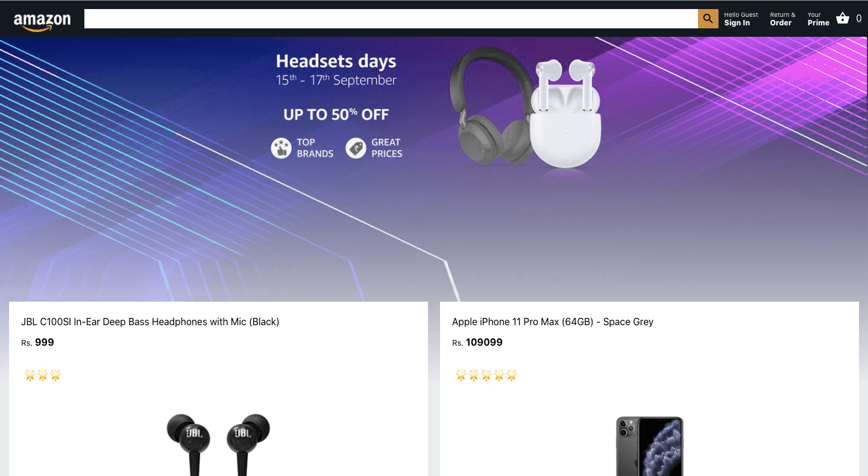Open the Apple iPhone 11 Pro Max title
Screen dimensions: 868x476
553,322
